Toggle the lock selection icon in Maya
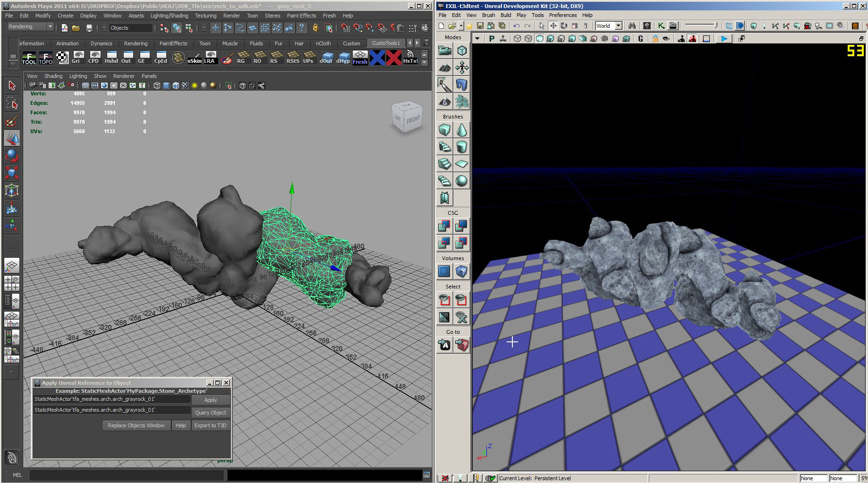Screen dimensions: 868x483 click(315, 28)
